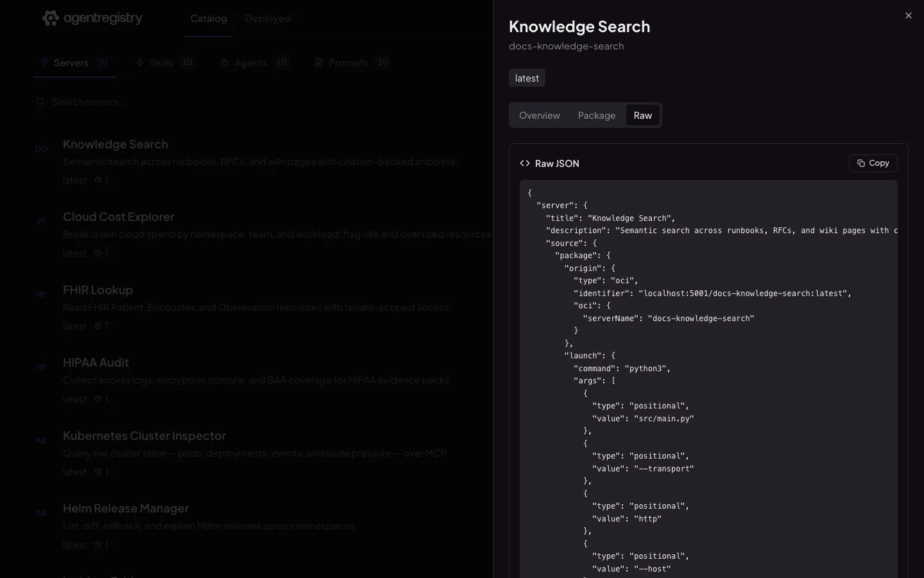This screenshot has width=924, height=578.
Task: Click the K8 avatar beside Helm Release Manager
Action: [x=41, y=513]
